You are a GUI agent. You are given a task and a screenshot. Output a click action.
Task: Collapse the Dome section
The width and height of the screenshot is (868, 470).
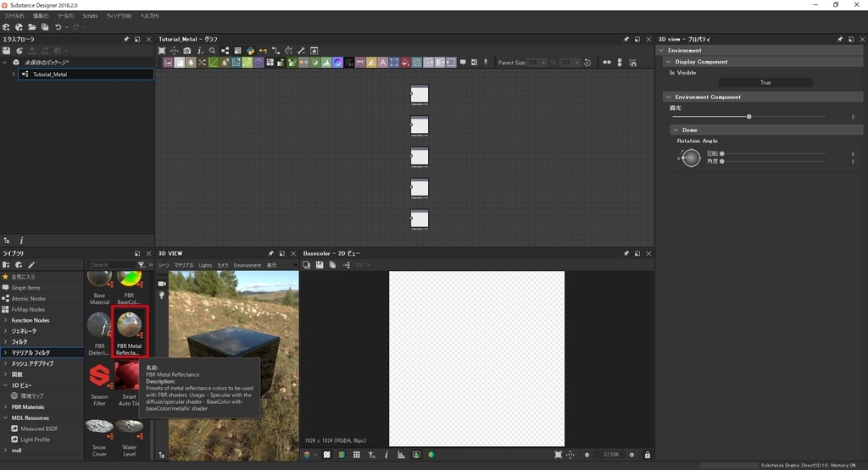(676, 130)
